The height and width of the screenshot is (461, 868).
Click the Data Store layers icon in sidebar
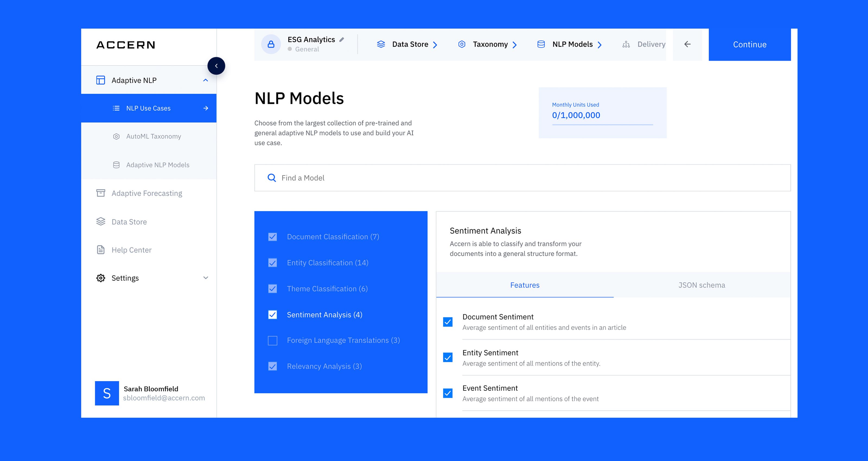[101, 222]
